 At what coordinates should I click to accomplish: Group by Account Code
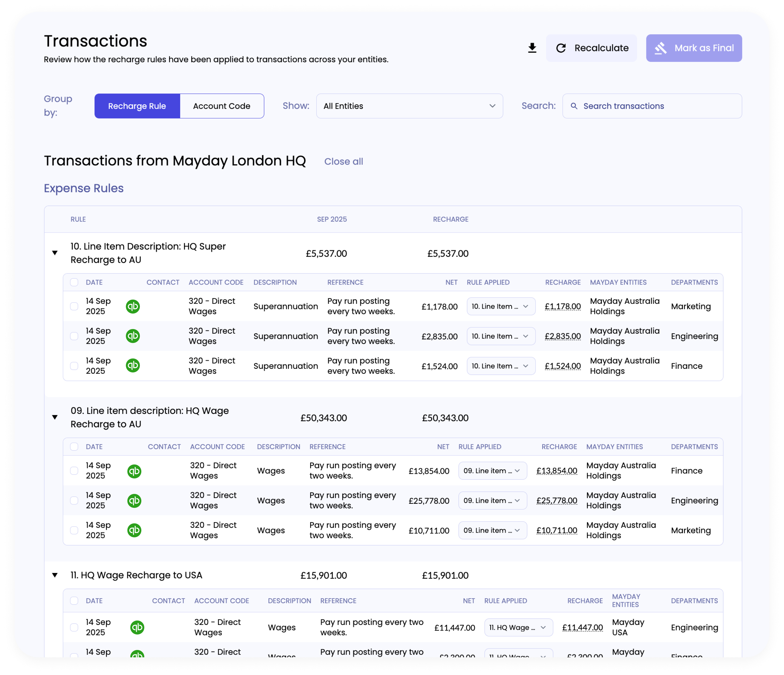[222, 106]
